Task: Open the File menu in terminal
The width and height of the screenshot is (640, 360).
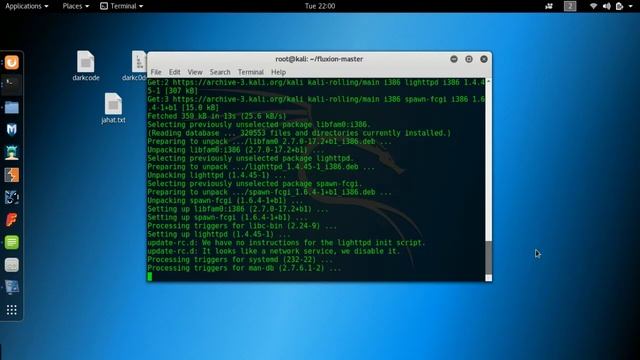Action: coord(156,72)
